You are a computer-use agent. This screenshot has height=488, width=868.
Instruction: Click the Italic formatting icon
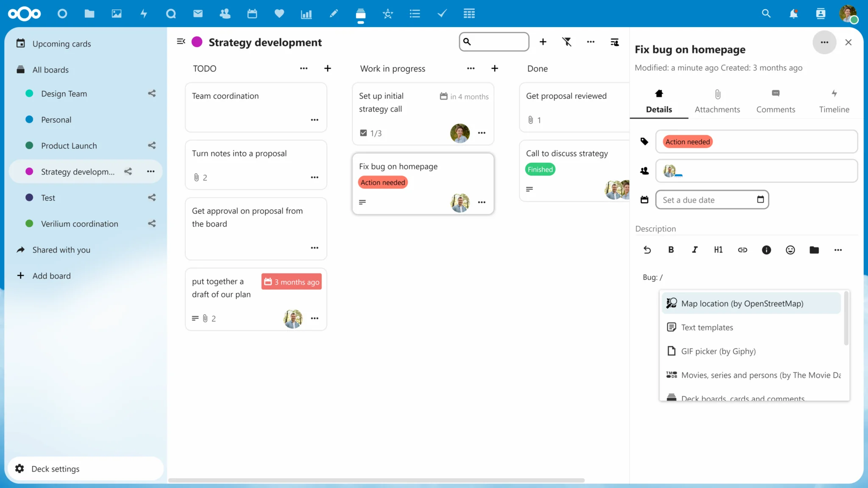pyautogui.click(x=695, y=250)
